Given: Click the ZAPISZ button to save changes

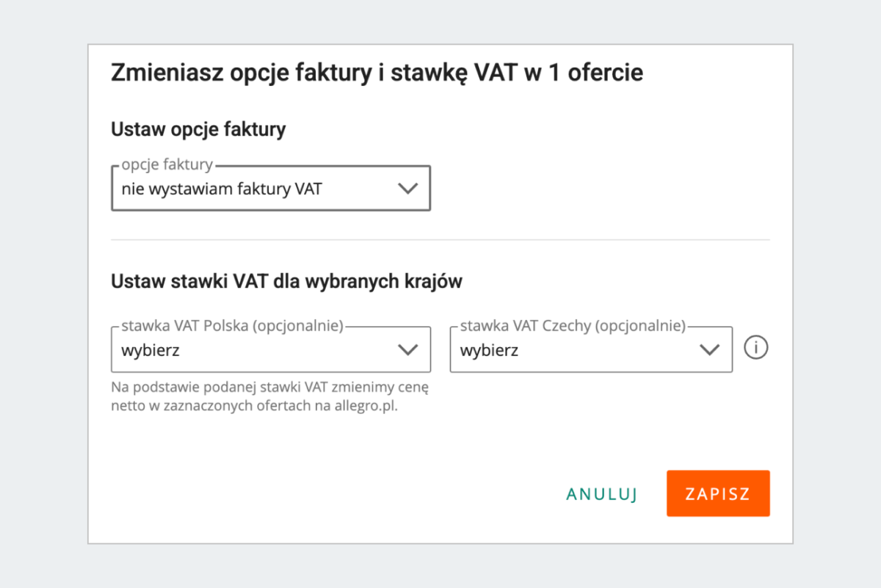Looking at the screenshot, I should (717, 493).
